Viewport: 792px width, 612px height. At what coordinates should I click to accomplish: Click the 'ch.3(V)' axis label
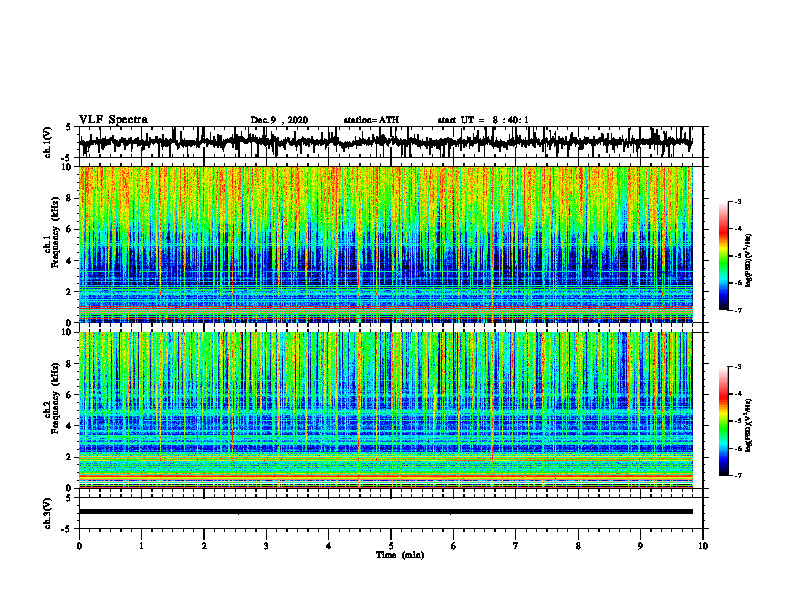point(48,513)
